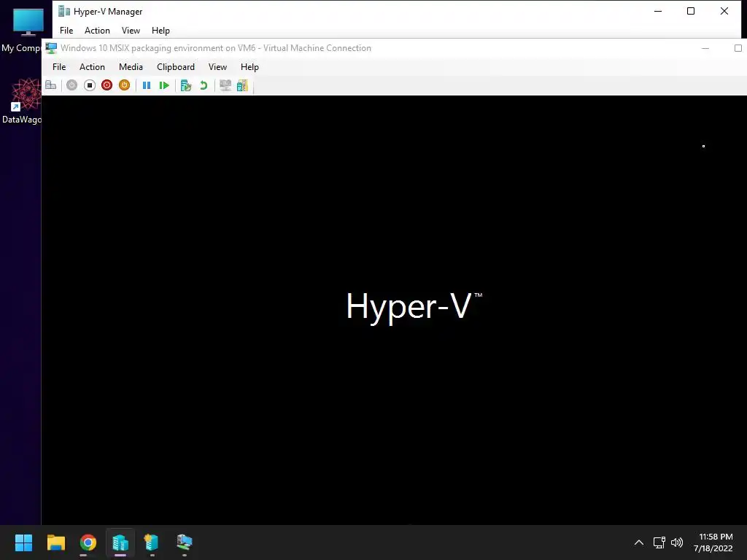Minimize the Hyper-V Manager window

(x=659, y=11)
